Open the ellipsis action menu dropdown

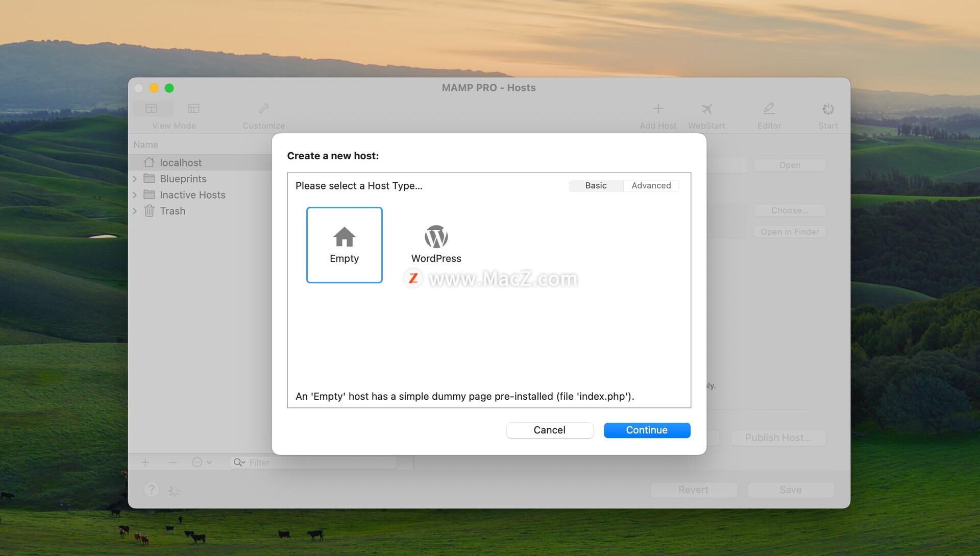click(x=202, y=463)
